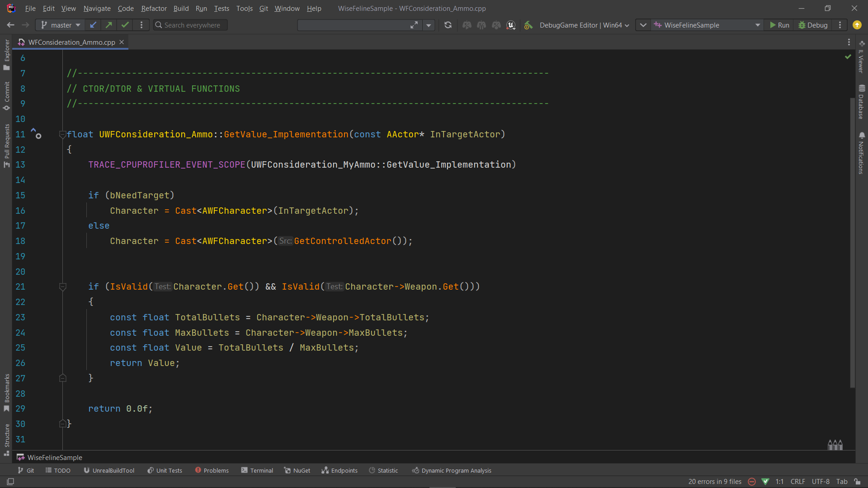The width and height of the screenshot is (868, 488).
Task: Collapse the GetValue_Implementation function fold marker
Action: pyautogui.click(x=63, y=134)
